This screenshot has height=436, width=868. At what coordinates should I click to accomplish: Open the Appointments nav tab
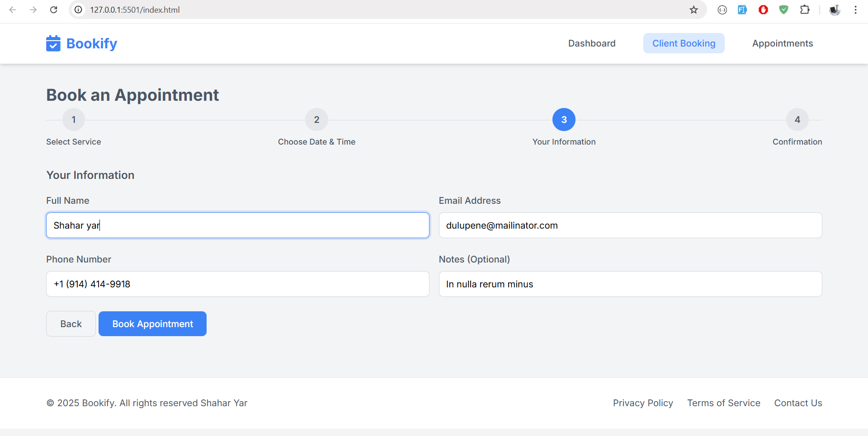tap(782, 43)
